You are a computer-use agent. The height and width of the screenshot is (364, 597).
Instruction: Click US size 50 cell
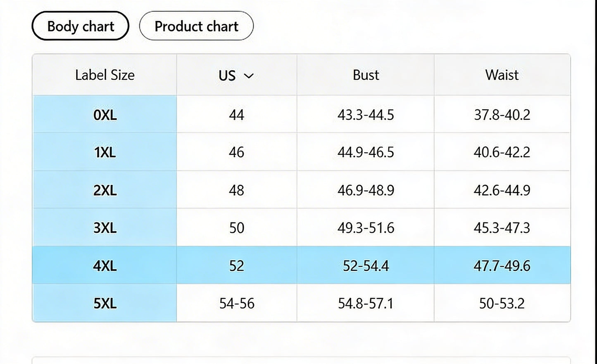point(237,228)
